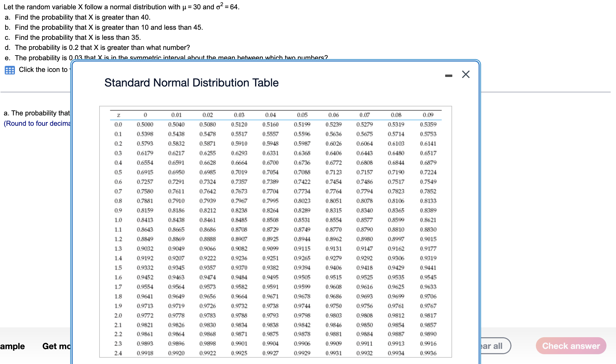616x364 pixels.
Task: Click the z column header in the table
Action: click(x=119, y=115)
